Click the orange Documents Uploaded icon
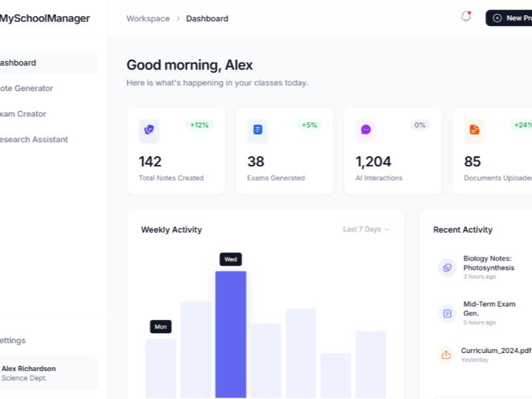 (x=474, y=130)
